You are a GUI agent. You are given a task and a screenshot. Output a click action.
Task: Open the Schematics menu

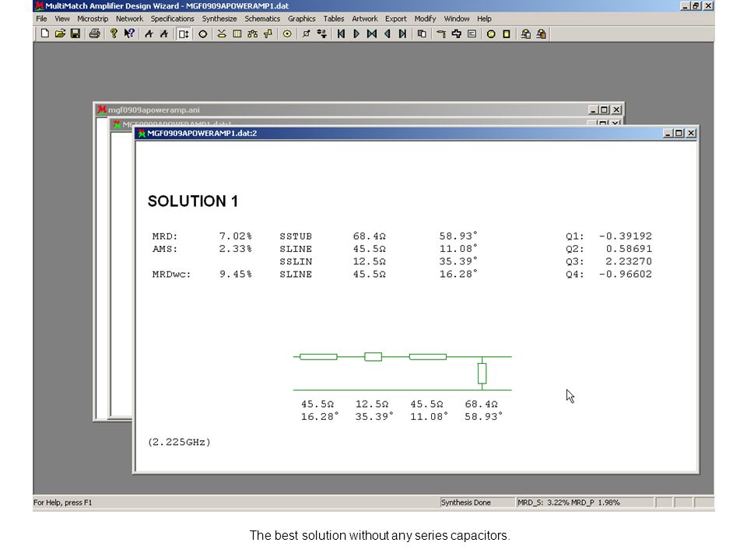click(x=262, y=19)
